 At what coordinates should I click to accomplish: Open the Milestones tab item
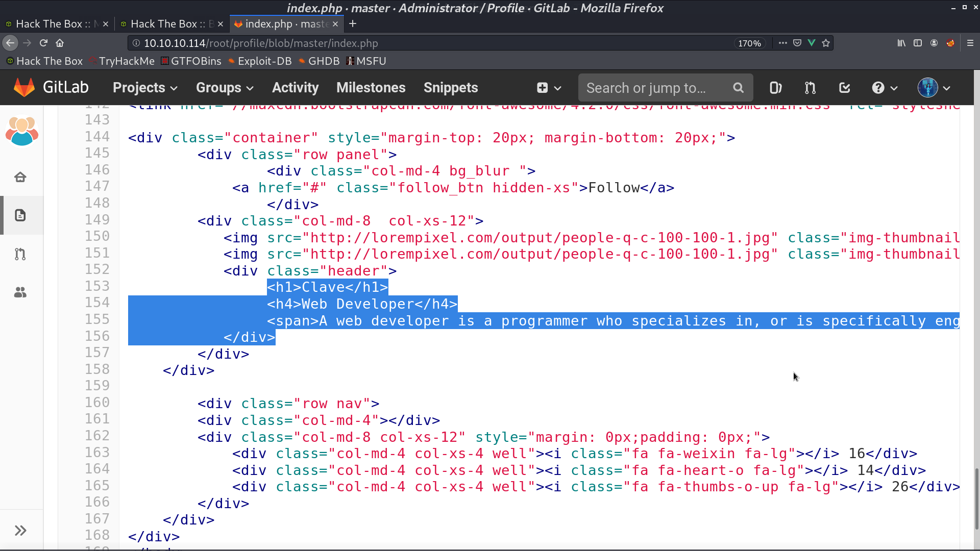coord(371,87)
